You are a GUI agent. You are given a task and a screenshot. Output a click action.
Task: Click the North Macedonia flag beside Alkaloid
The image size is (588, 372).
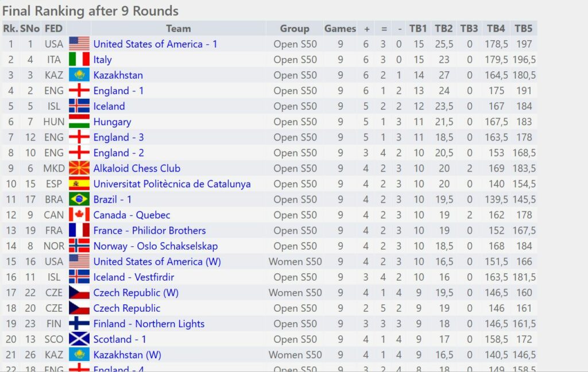point(79,168)
